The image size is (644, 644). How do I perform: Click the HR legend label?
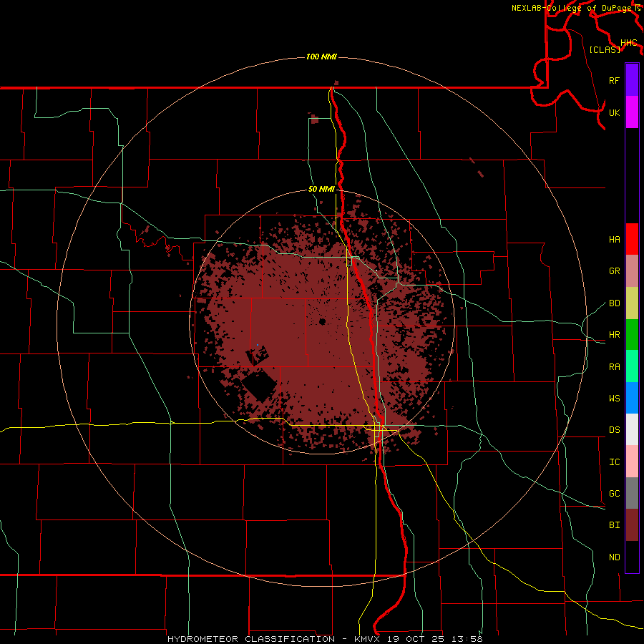pyautogui.click(x=614, y=334)
